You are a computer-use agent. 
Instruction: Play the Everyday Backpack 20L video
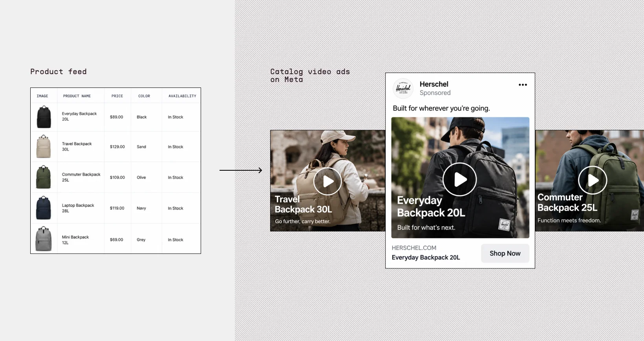(x=459, y=179)
